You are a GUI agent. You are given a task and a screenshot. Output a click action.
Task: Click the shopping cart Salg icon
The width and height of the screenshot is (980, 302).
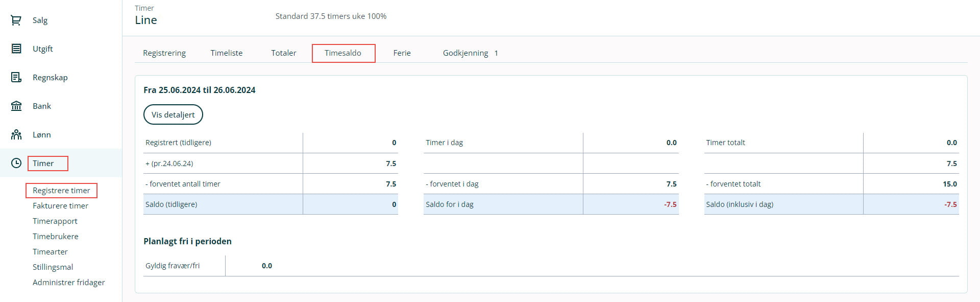pyautogui.click(x=16, y=20)
